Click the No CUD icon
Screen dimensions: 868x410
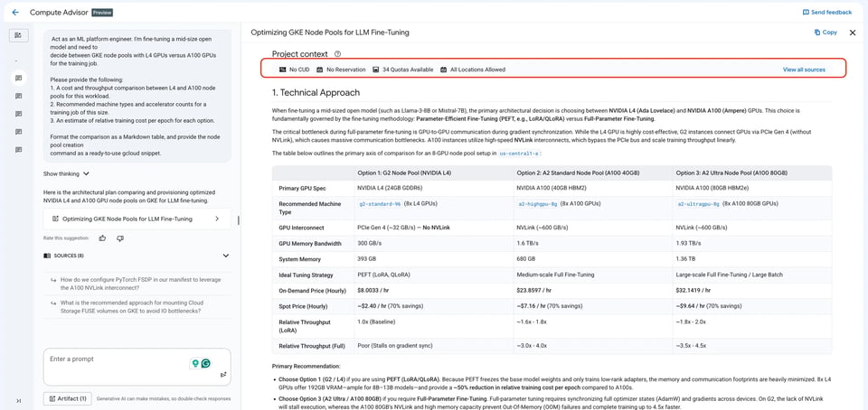282,70
